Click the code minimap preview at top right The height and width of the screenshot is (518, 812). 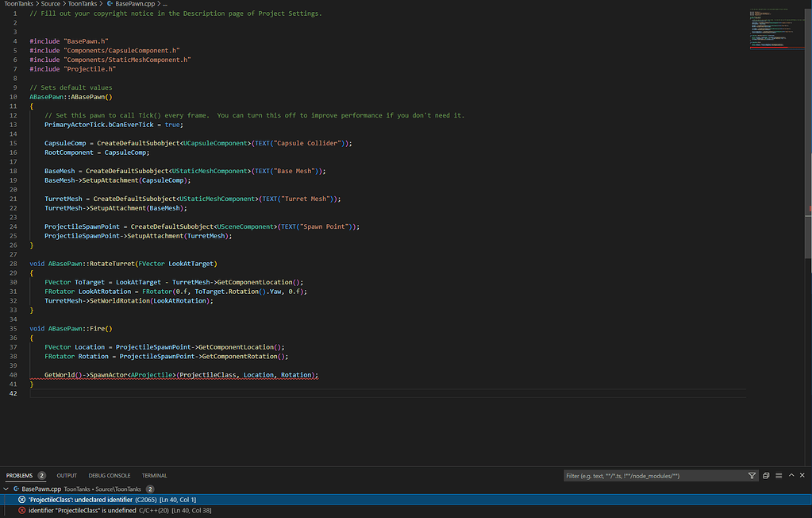pos(776,28)
